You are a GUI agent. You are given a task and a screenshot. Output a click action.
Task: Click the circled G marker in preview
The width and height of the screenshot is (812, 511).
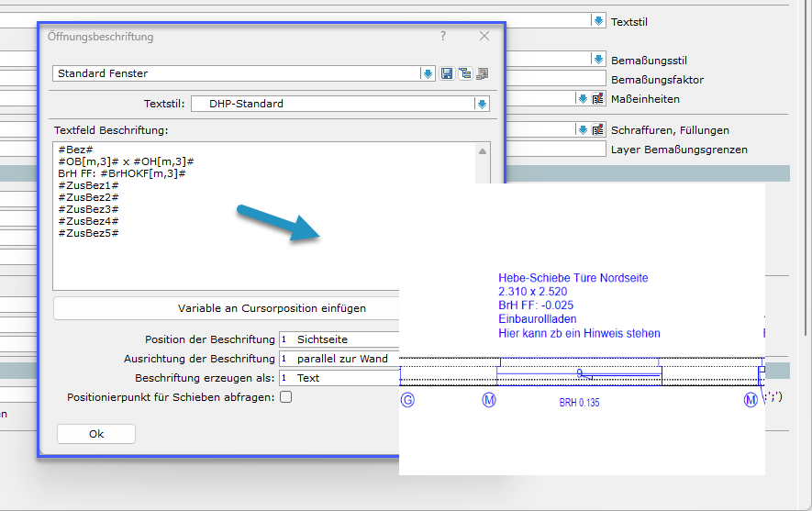pyautogui.click(x=407, y=400)
